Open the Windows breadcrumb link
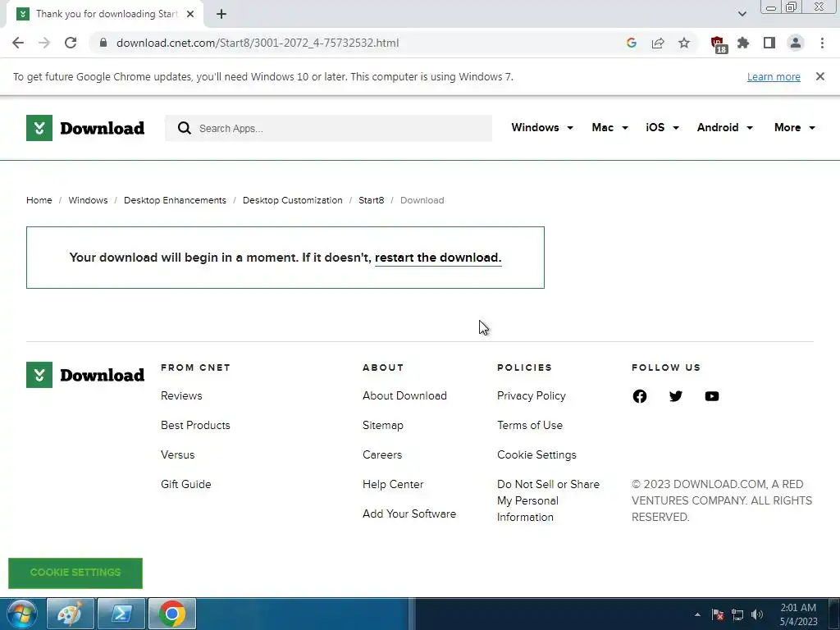Image resolution: width=840 pixels, height=630 pixels. [x=88, y=200]
